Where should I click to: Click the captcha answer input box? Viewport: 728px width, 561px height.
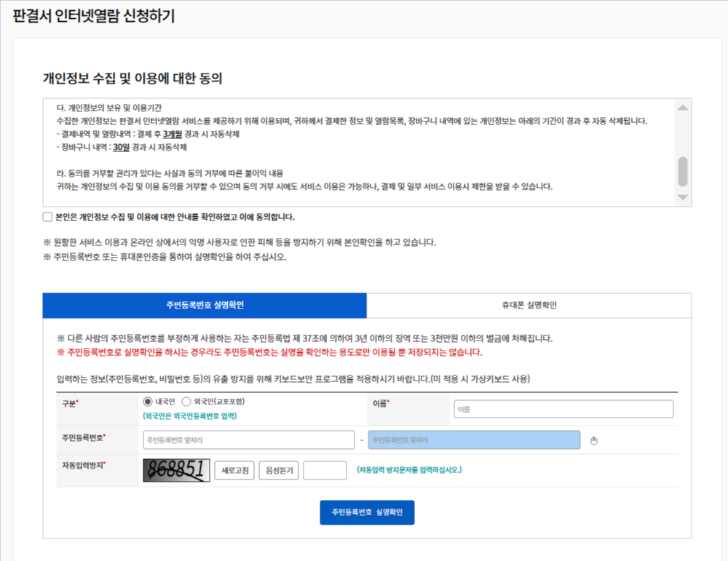coord(325,471)
